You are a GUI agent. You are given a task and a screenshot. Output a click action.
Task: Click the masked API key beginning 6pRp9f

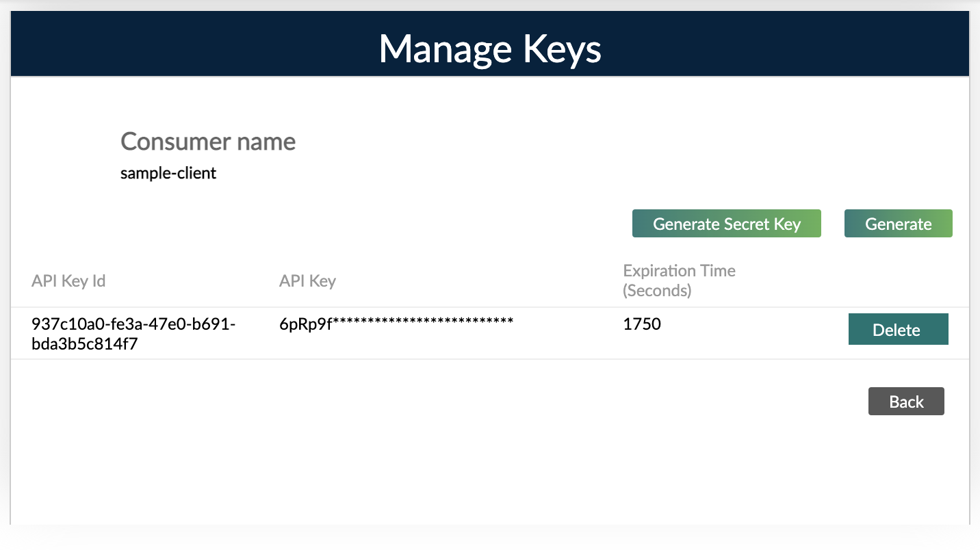[396, 323]
